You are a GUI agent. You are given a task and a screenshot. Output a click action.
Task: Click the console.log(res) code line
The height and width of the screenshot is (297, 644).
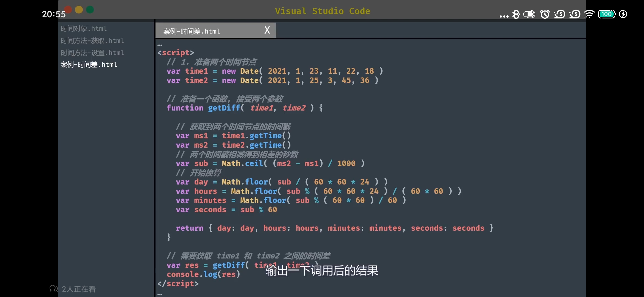coord(203,274)
